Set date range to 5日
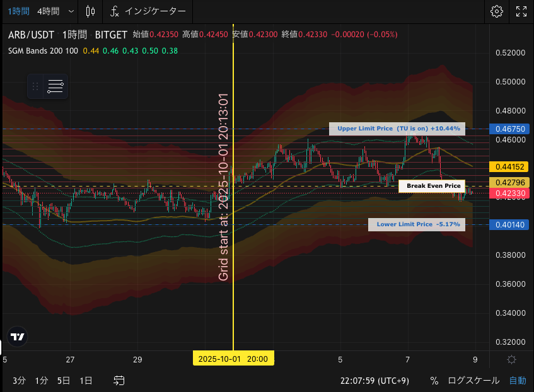The image size is (534, 392). [64, 381]
